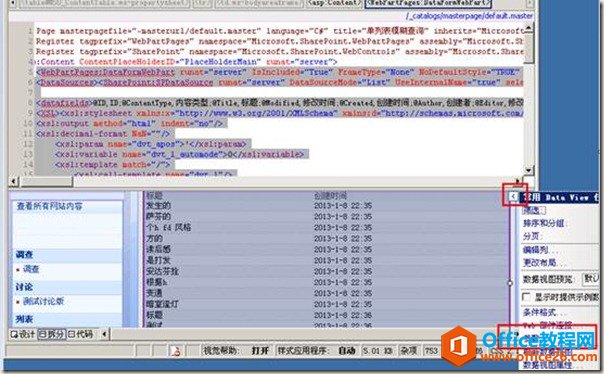Switch to the 代码 view tab

pyautogui.click(x=80, y=334)
